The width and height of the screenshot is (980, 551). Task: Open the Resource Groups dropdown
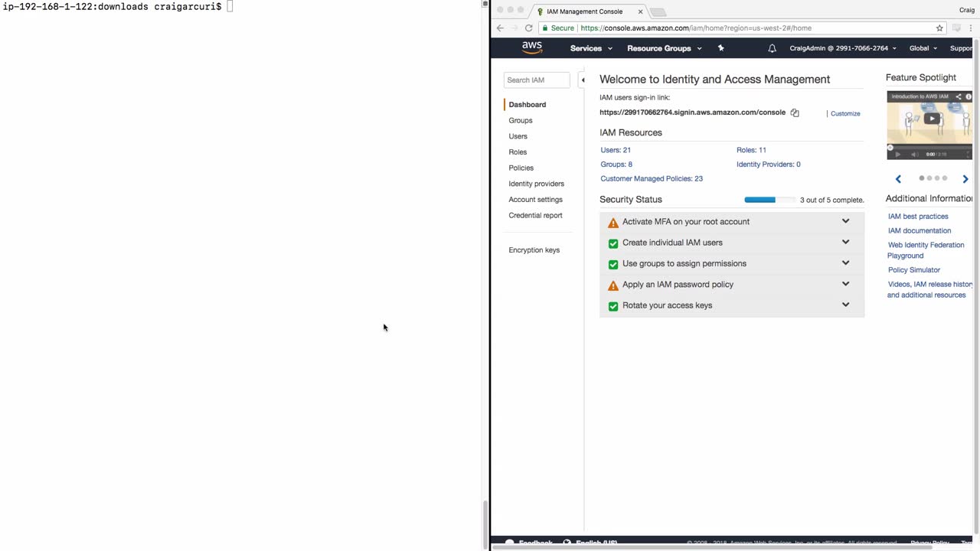point(665,48)
